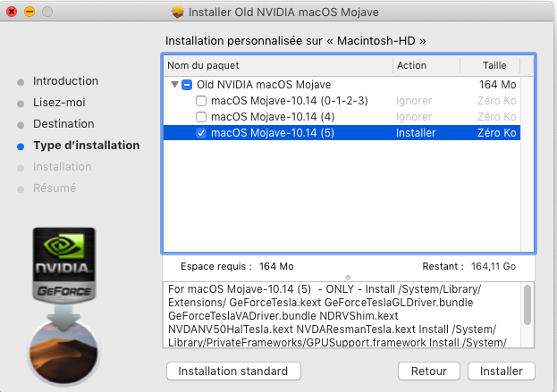Click the Installation personnalisée heading
This screenshot has height=392, width=557.
296,41
